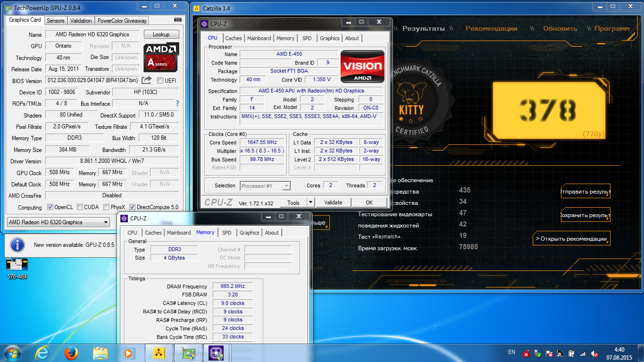Click the GPU-Z screenshot camera icon
The width and height of the screenshot is (644, 362).
(178, 20)
